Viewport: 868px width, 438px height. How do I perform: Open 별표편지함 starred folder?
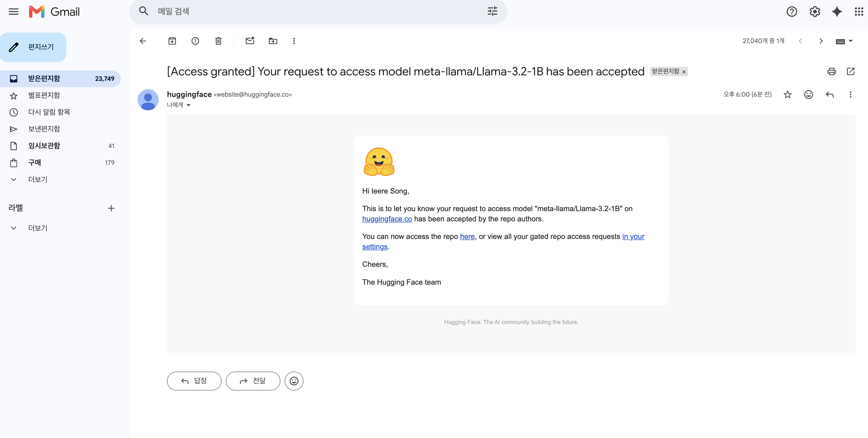point(60,96)
